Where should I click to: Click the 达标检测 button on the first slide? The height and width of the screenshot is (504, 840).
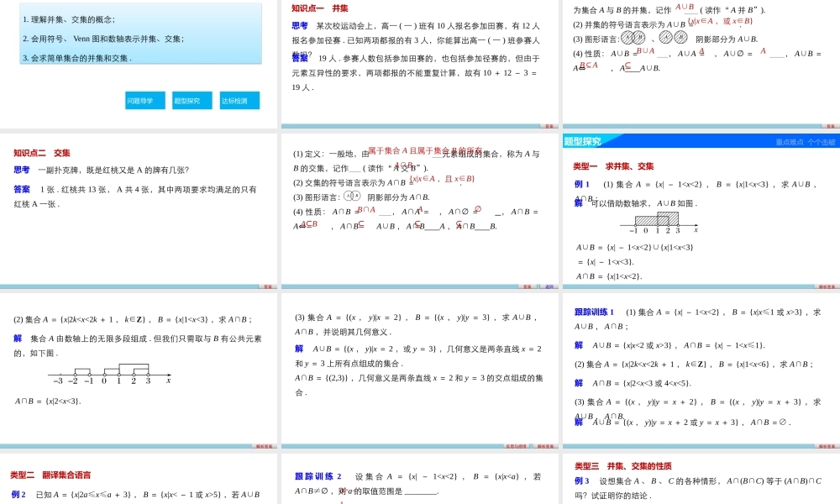pos(239,100)
